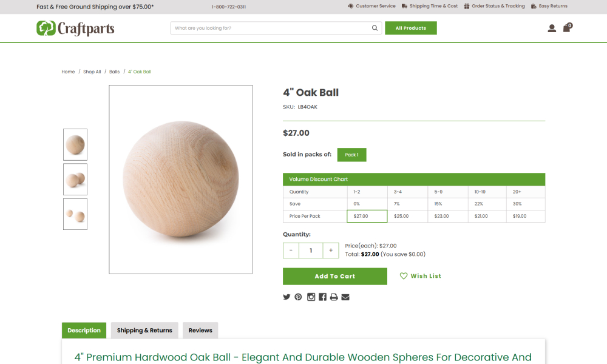
Task: Share product on Twitter
Action: tap(287, 297)
